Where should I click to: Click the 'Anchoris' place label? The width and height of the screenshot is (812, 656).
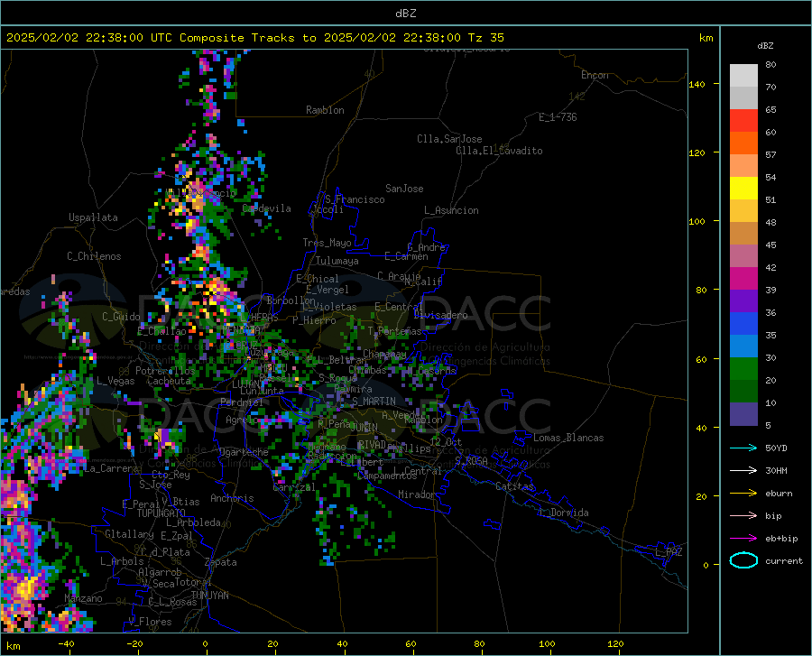[x=232, y=498]
